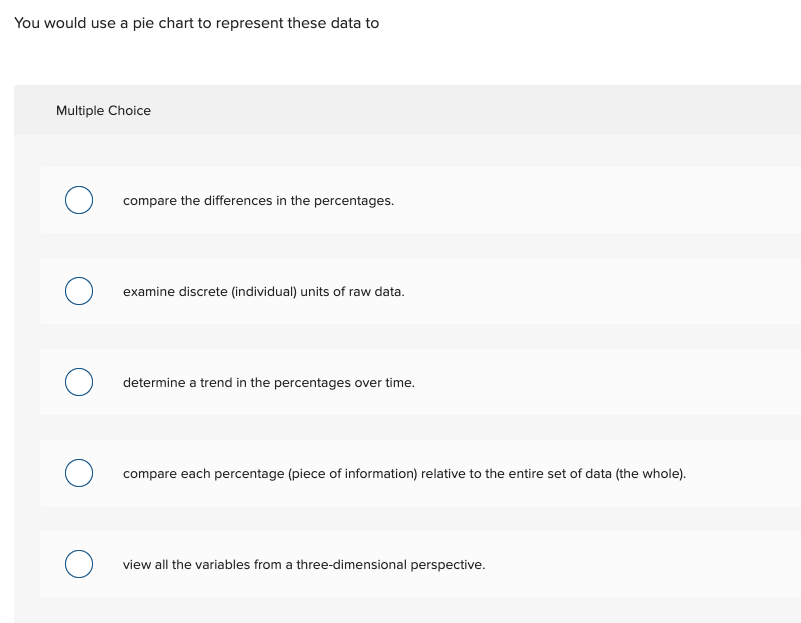Screen dimensions: 801x623
Task: Click the pie chart question text at top
Action: 195,22
